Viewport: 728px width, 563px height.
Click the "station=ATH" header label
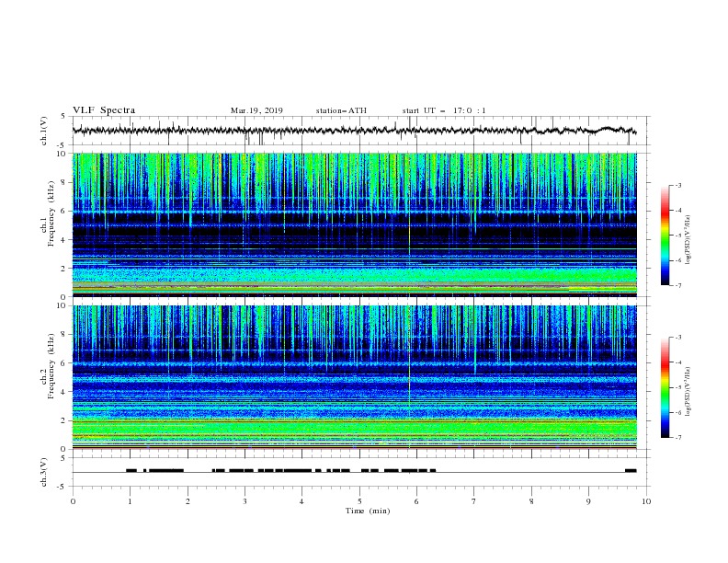click(x=341, y=110)
